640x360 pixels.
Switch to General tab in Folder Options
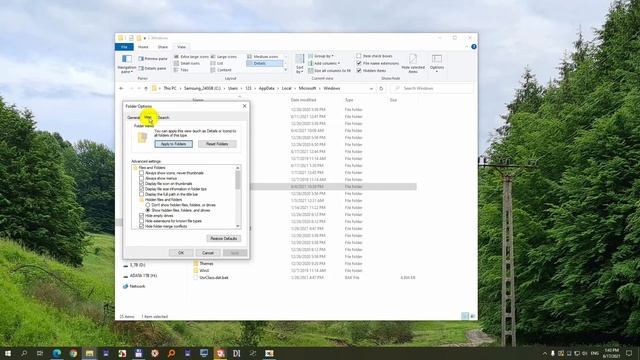click(133, 117)
